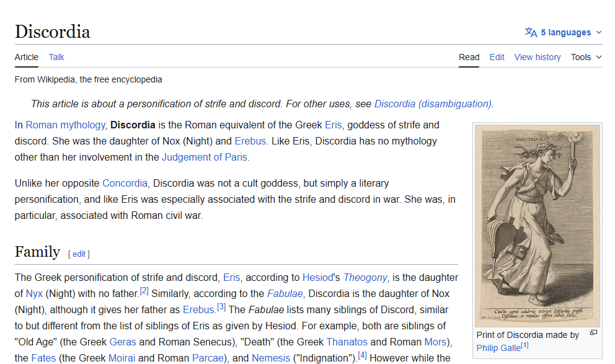615x364 pixels.
Task: Select the Read tab
Action: [469, 57]
